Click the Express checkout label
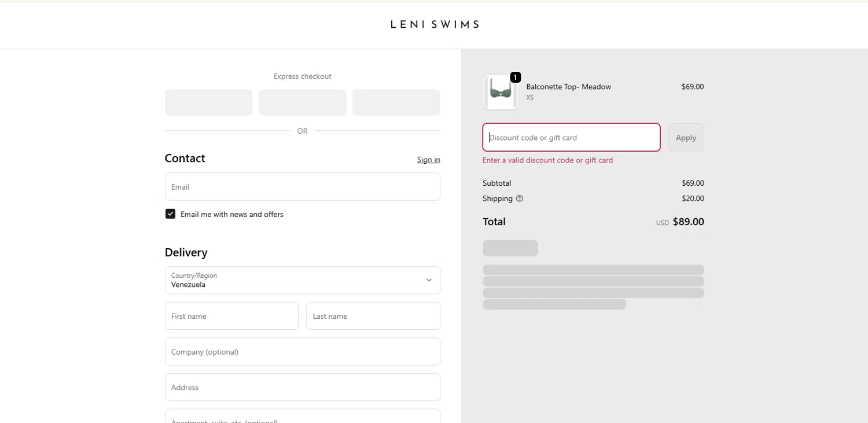 303,76
